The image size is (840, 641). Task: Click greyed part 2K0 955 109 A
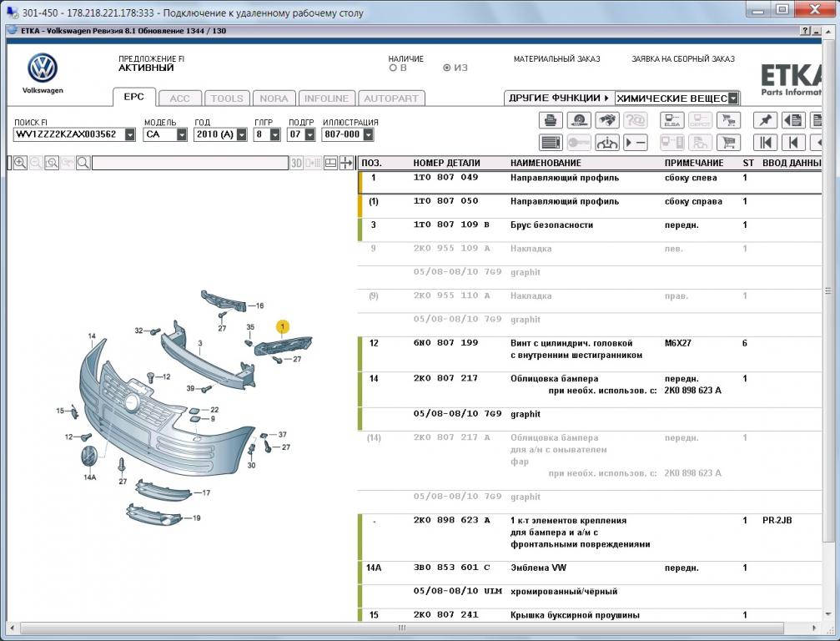pos(451,249)
